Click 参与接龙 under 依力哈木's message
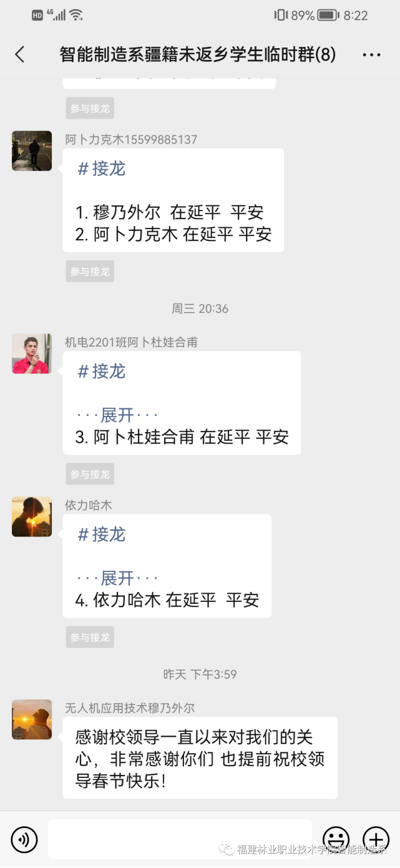The image size is (400, 868). tap(90, 637)
